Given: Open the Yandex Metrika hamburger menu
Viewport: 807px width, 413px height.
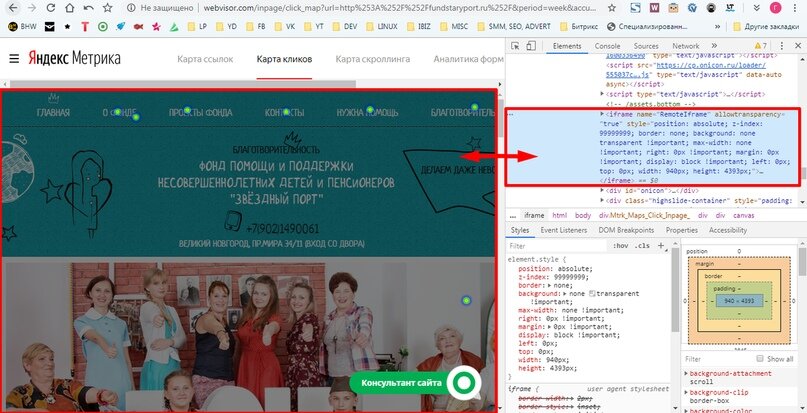Looking at the screenshot, I should coord(14,59).
